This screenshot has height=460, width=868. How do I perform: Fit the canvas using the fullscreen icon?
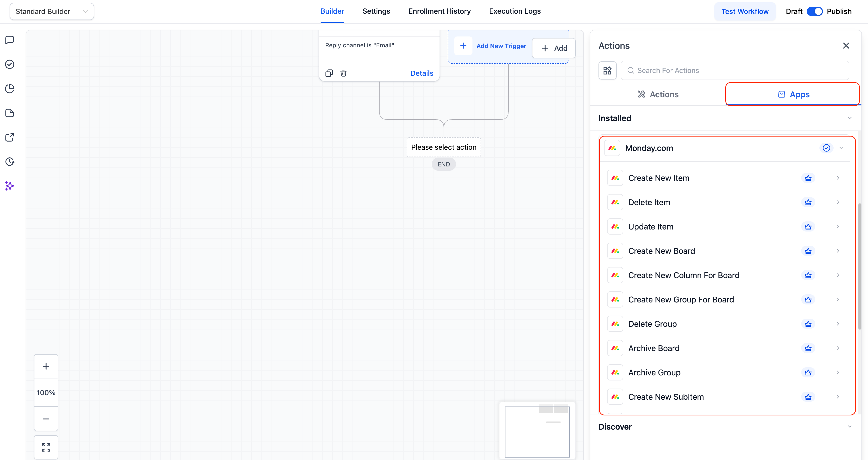(46, 447)
